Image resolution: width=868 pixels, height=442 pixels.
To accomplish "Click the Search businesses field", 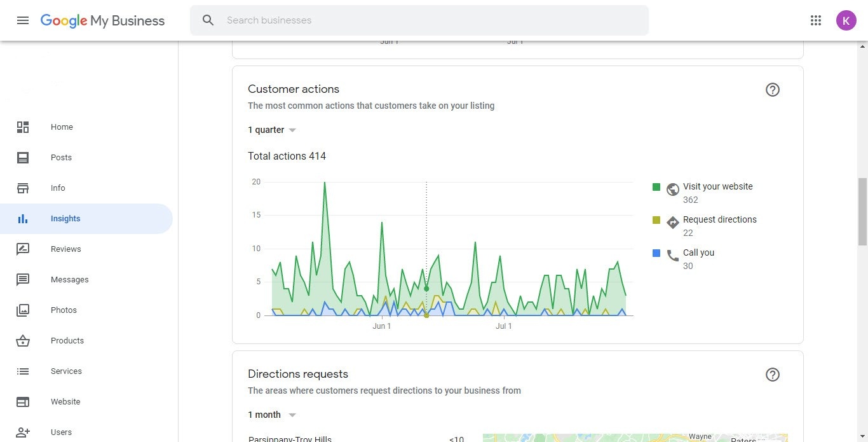I will pos(419,20).
